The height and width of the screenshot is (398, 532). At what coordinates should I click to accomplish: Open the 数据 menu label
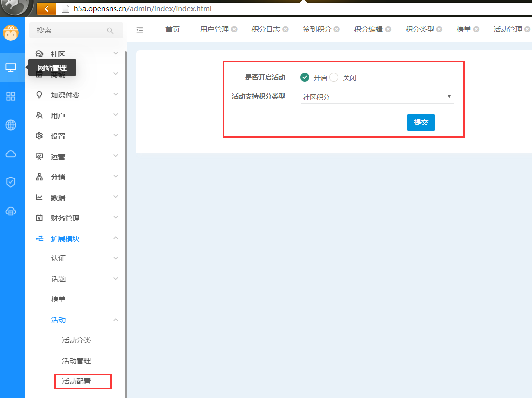[58, 198]
